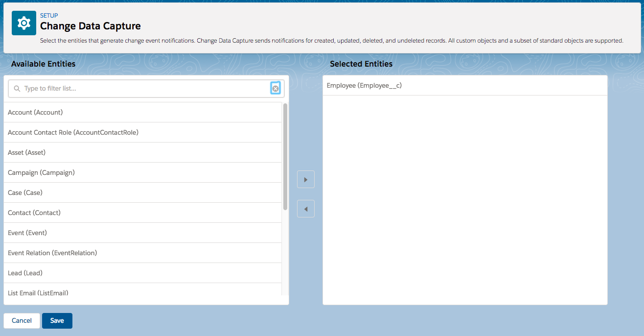The width and height of the screenshot is (644, 336).
Task: Pick Contact (Contact) from the list
Action: (34, 213)
